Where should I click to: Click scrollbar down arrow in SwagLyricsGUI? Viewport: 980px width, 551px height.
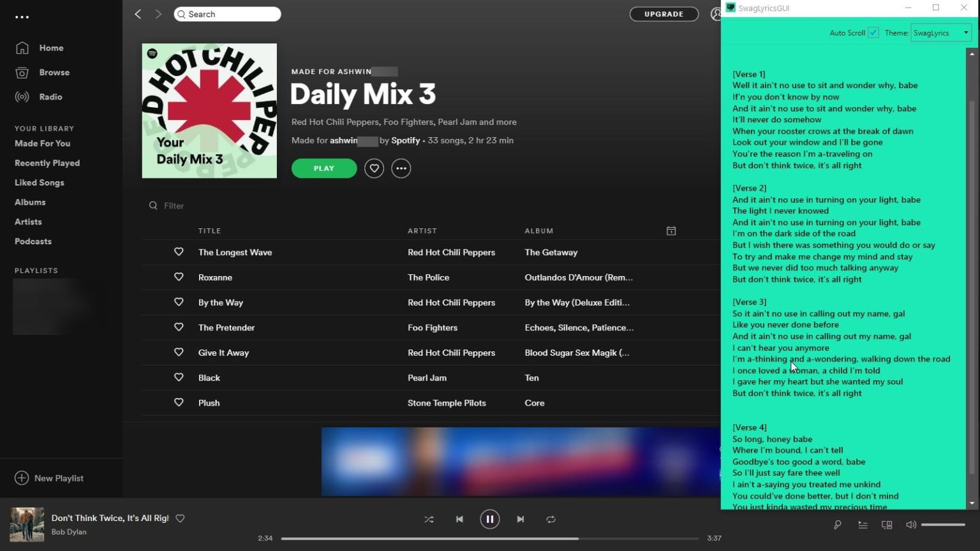(972, 503)
